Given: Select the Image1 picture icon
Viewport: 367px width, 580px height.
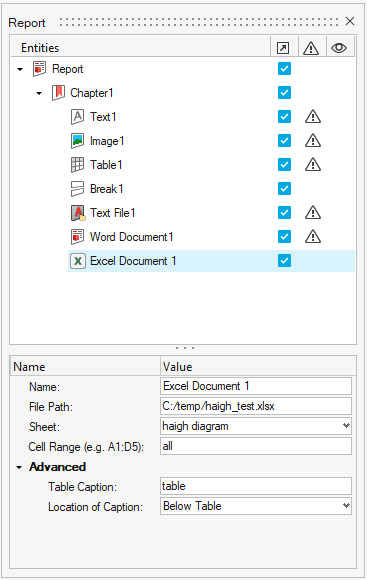Looking at the screenshot, I should 77,141.
